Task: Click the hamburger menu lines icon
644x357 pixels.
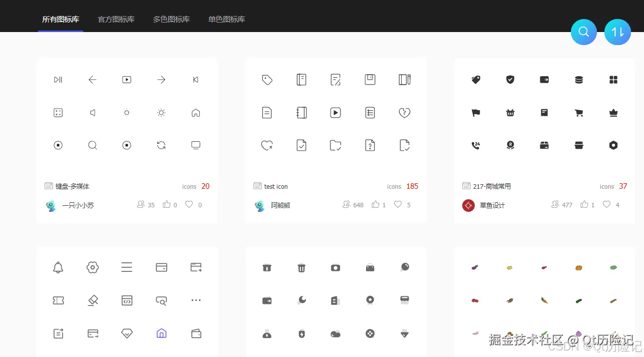Action: click(127, 267)
